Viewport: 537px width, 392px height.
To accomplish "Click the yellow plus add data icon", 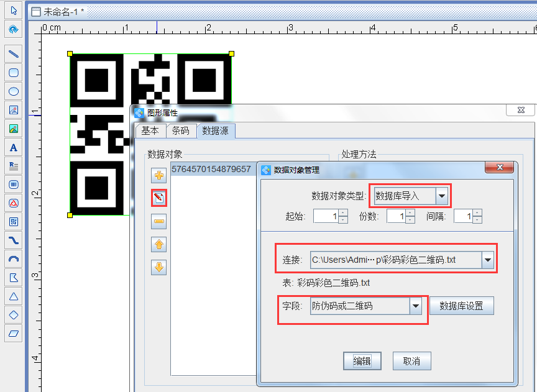I will (x=159, y=176).
